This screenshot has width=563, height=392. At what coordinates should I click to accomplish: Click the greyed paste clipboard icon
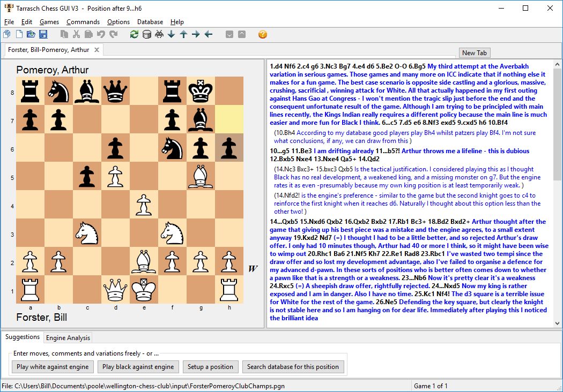[x=88, y=34]
